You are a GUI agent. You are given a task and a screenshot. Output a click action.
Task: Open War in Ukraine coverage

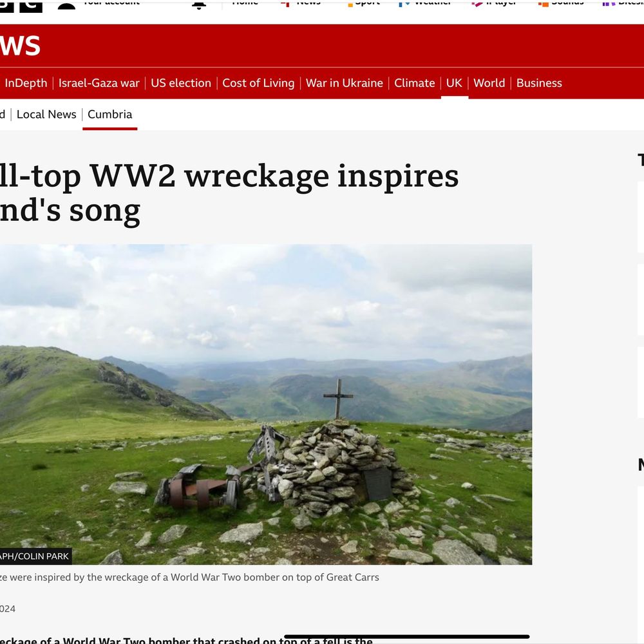pyautogui.click(x=344, y=83)
